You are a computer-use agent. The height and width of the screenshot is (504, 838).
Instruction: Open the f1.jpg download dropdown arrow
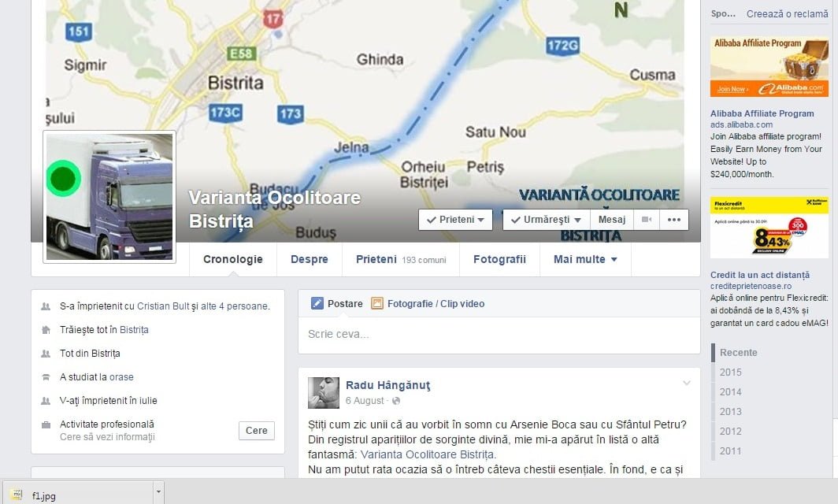[x=158, y=492]
